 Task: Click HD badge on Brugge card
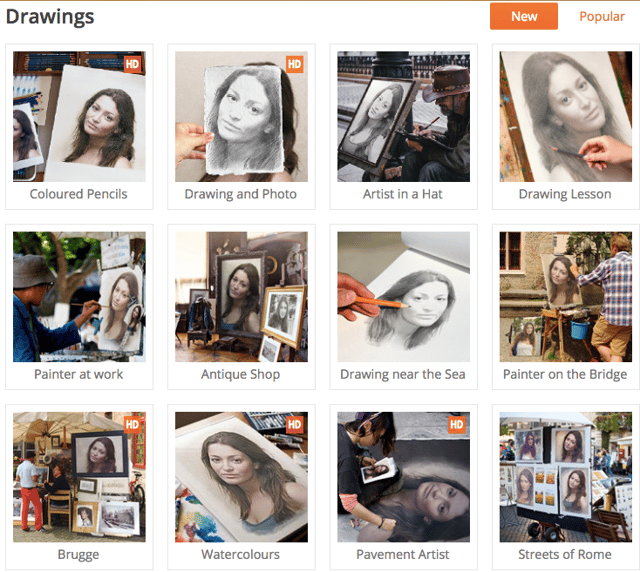132,425
